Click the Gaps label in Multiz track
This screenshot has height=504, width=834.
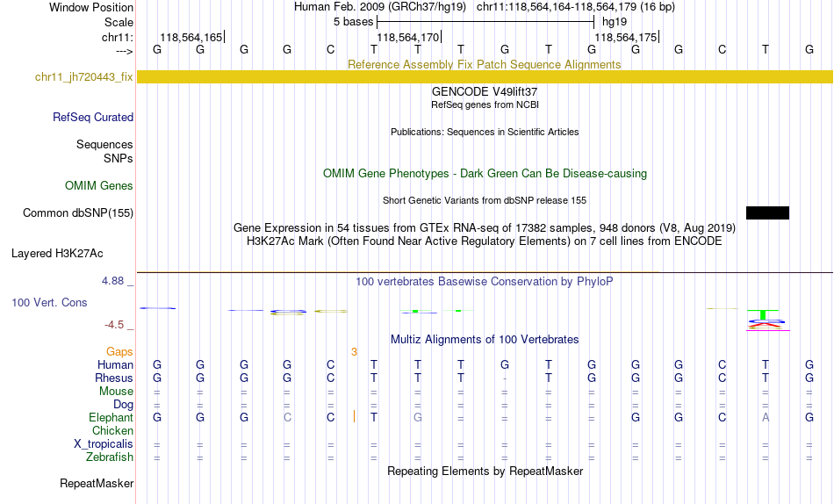point(119,352)
